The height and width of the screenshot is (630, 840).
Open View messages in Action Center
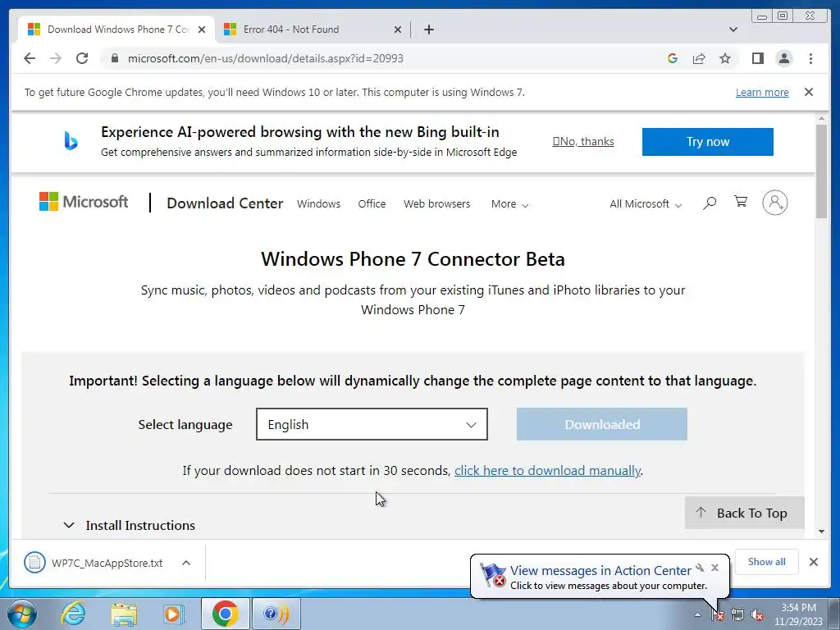600,571
